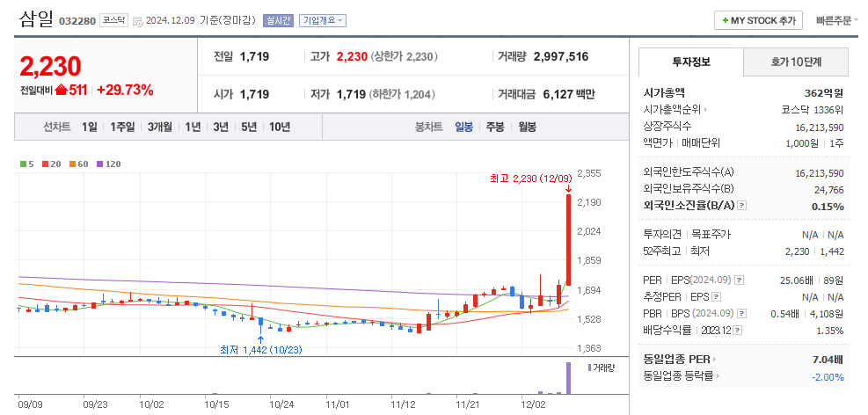Click the 봉차트 label

[429, 127]
